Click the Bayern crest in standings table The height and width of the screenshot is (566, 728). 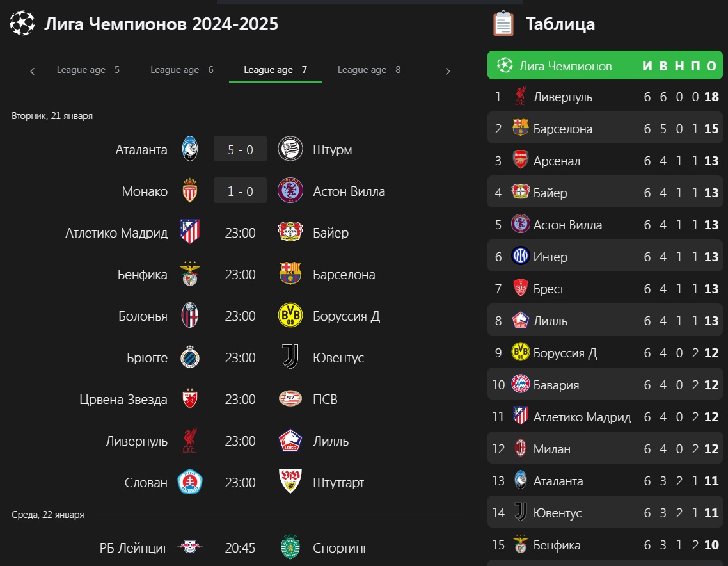[x=520, y=385]
